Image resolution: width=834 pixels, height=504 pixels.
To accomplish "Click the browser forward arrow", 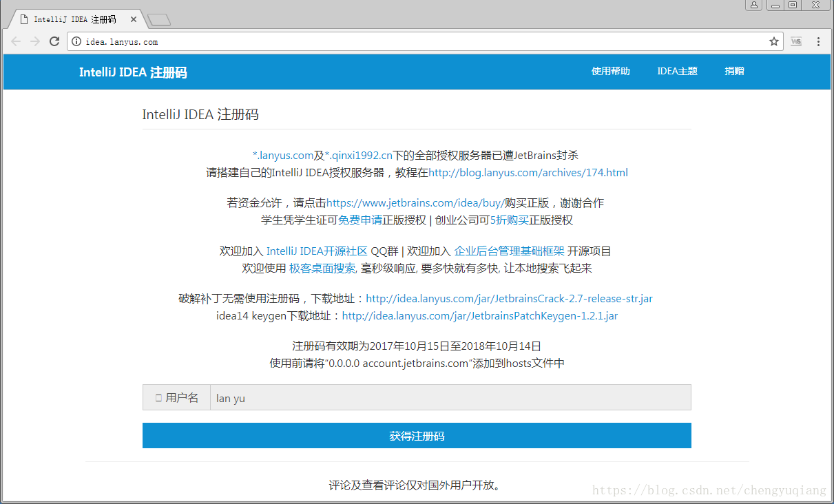I will [x=35, y=42].
